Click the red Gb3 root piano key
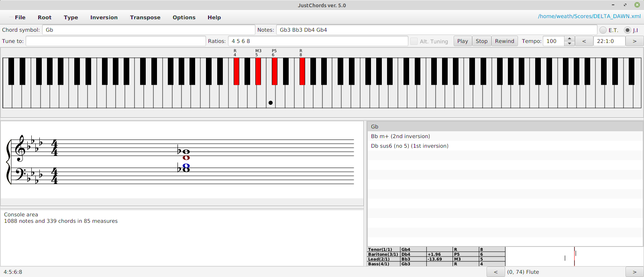 click(236, 71)
